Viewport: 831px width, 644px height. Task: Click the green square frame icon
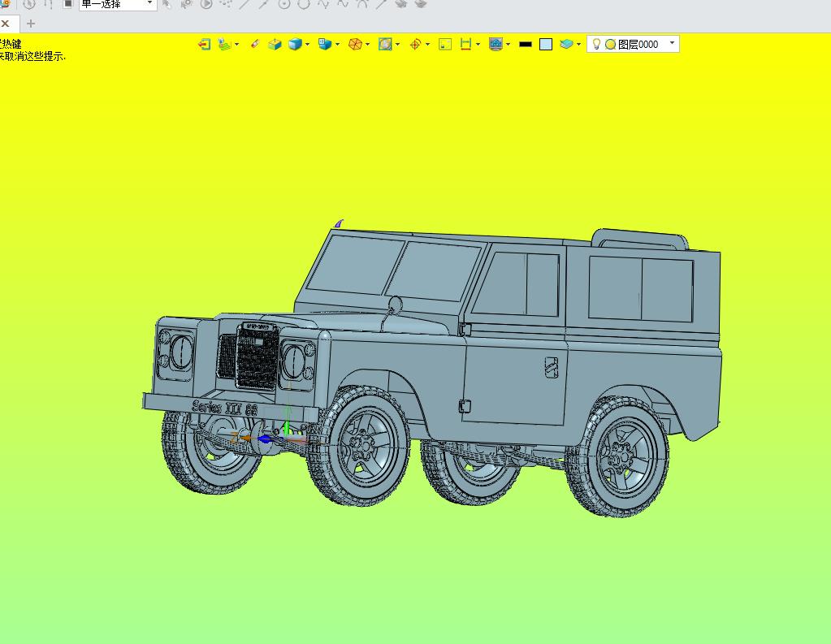(x=445, y=45)
